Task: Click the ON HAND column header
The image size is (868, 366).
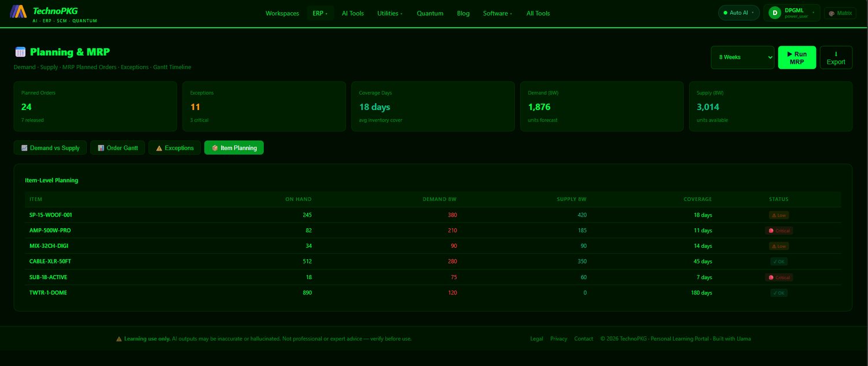Action: 299,199
